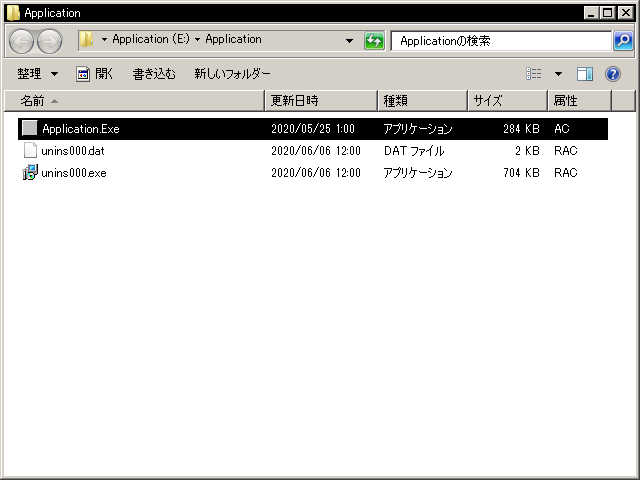Open the help question mark icon
The width and height of the screenshot is (640, 480).
[x=613, y=74]
